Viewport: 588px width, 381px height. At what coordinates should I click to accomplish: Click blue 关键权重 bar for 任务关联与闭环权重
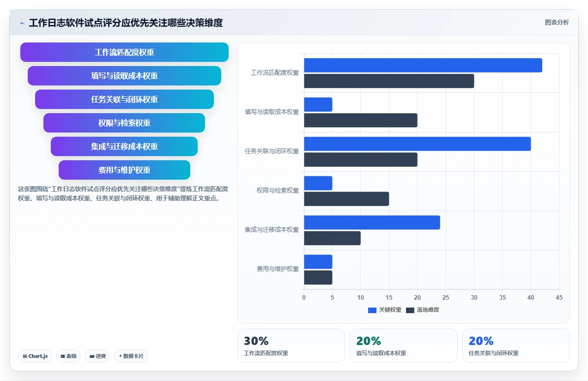click(418, 144)
